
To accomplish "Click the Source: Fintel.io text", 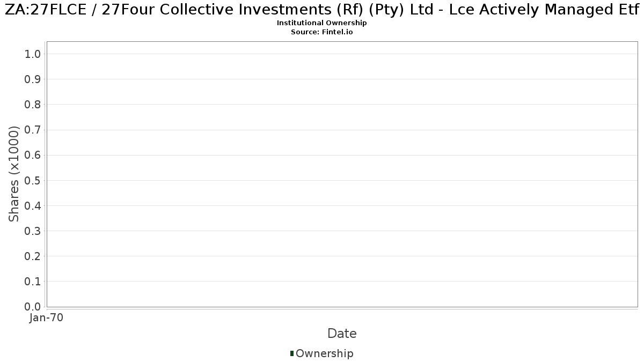I will point(322,32).
